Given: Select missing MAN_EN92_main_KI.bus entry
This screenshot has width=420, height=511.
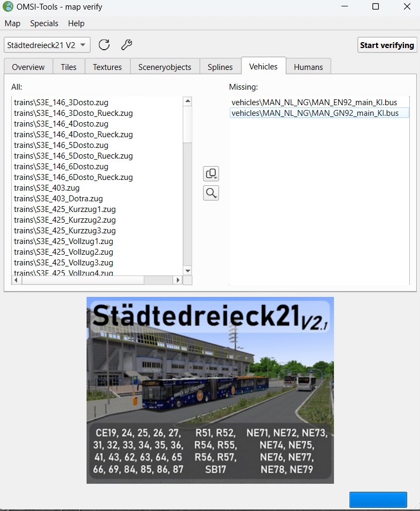Looking at the screenshot, I should pos(314,102).
